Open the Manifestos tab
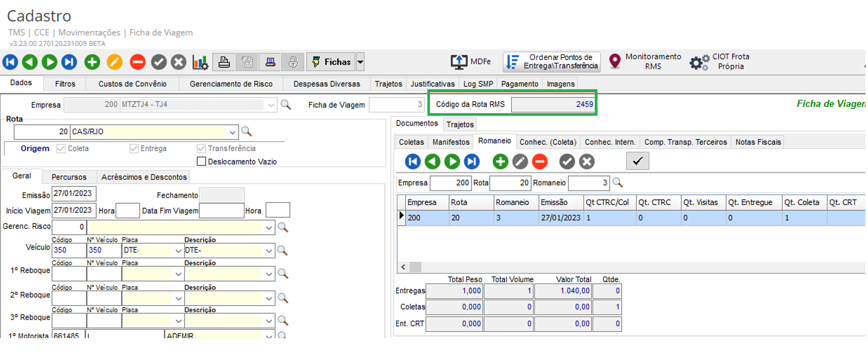The width and height of the screenshot is (868, 356). (x=450, y=142)
